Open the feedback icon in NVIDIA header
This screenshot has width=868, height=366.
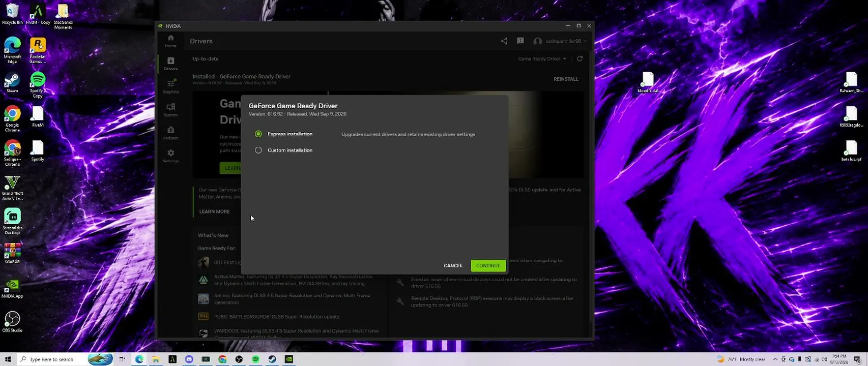(x=520, y=41)
